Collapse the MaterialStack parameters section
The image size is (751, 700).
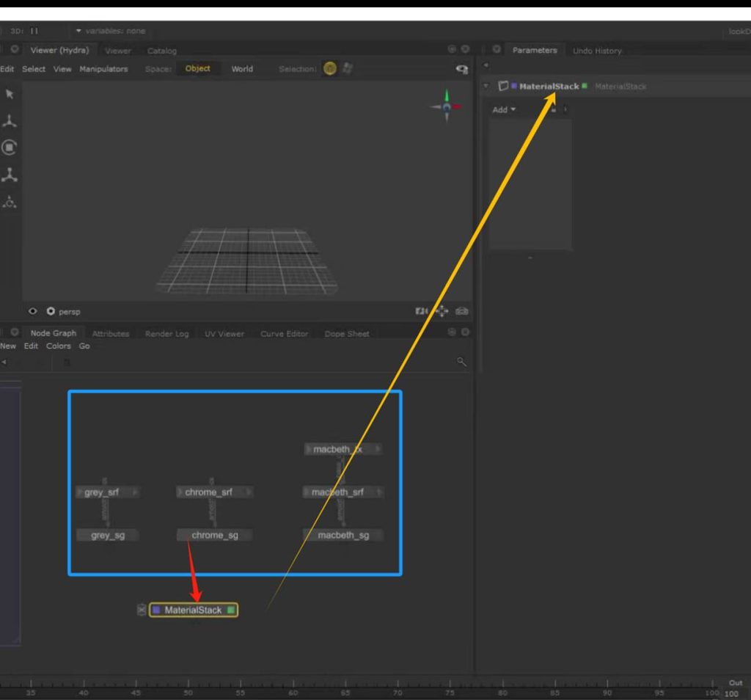click(486, 87)
